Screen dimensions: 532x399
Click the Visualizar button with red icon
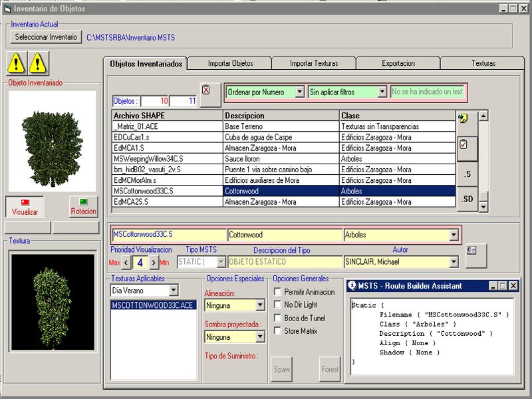click(25, 207)
